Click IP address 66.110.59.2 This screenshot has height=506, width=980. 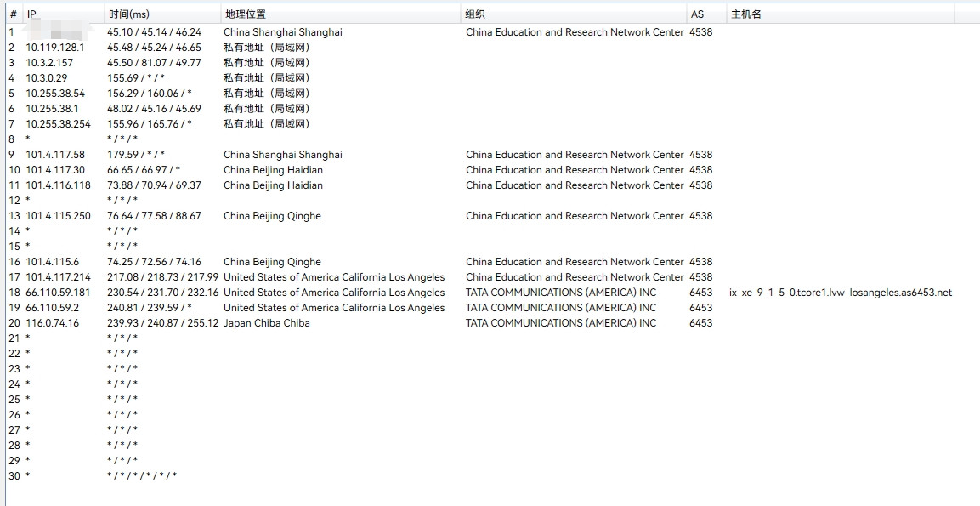click(x=52, y=308)
